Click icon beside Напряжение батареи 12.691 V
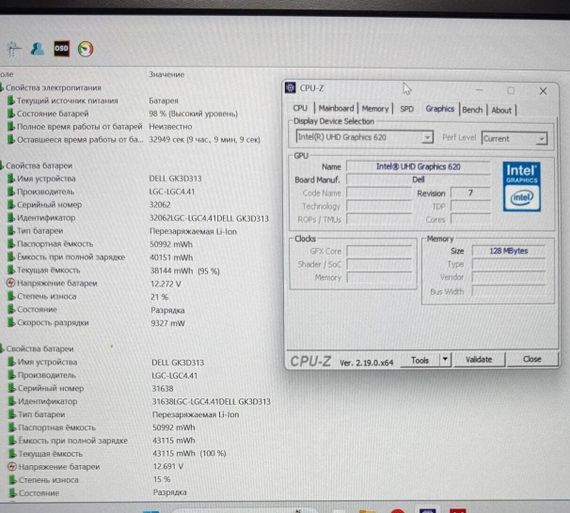The height and width of the screenshot is (513, 570). (x=12, y=466)
